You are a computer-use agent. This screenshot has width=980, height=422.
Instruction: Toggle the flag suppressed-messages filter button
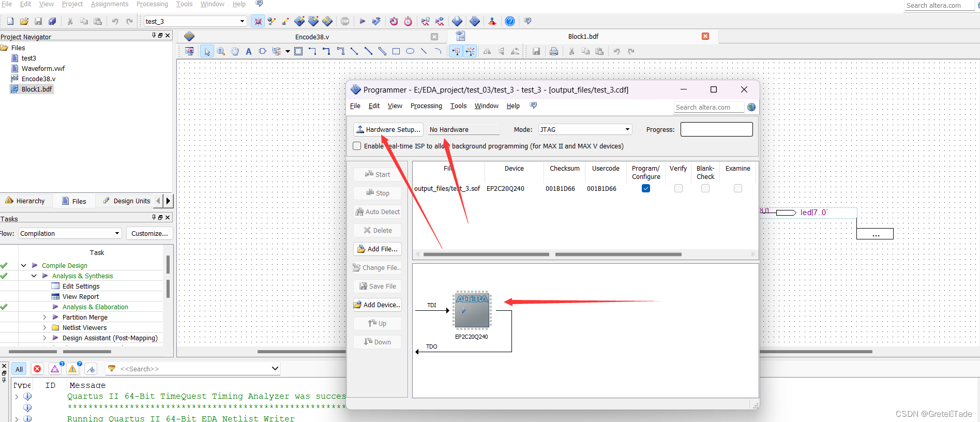point(91,369)
